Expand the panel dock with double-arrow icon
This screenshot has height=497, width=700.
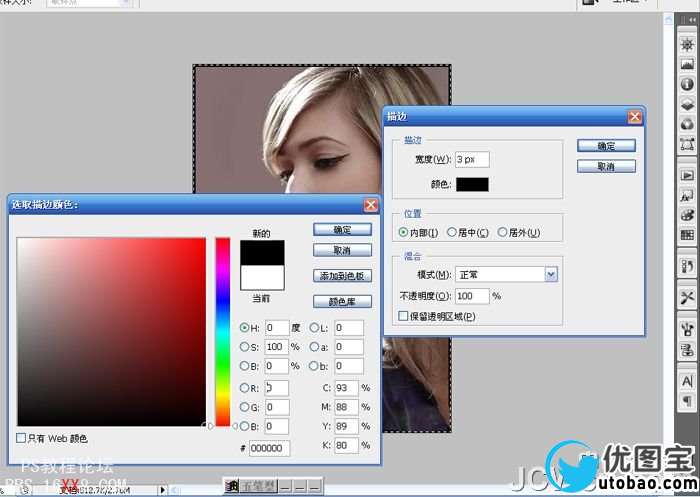(692, 20)
